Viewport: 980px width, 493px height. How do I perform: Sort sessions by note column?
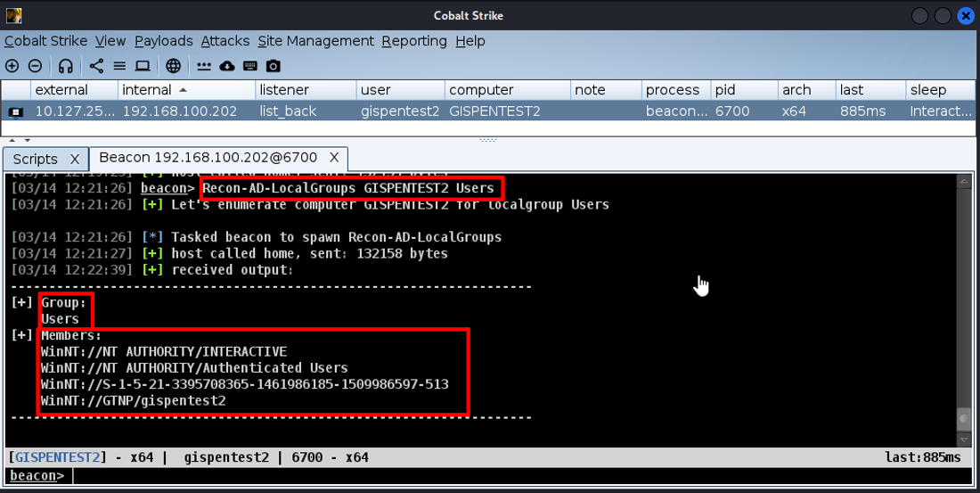tap(606, 90)
